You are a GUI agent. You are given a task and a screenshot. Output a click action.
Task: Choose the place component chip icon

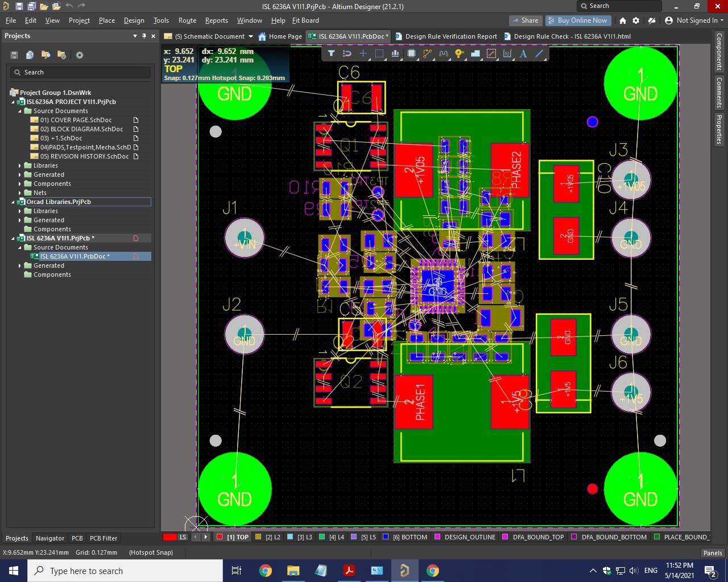(411, 53)
